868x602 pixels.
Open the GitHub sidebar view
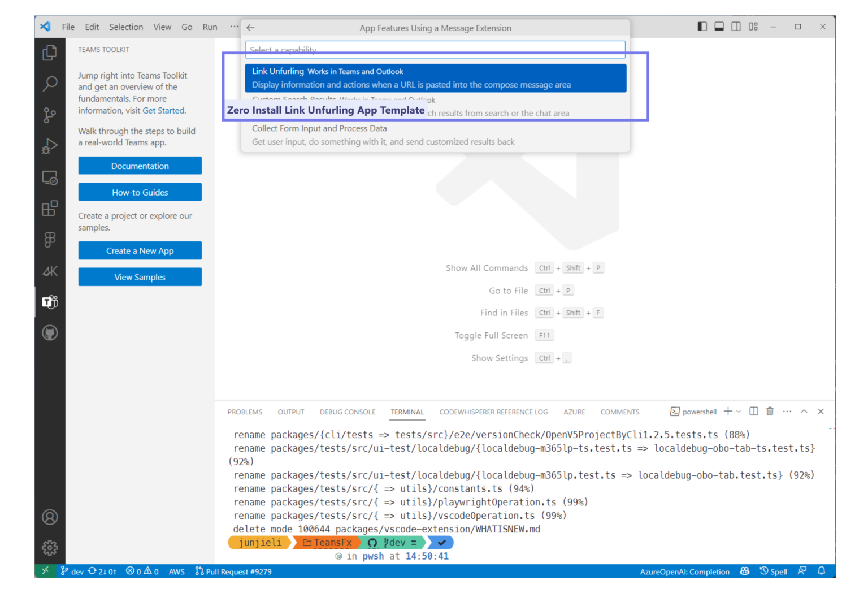coord(50,332)
